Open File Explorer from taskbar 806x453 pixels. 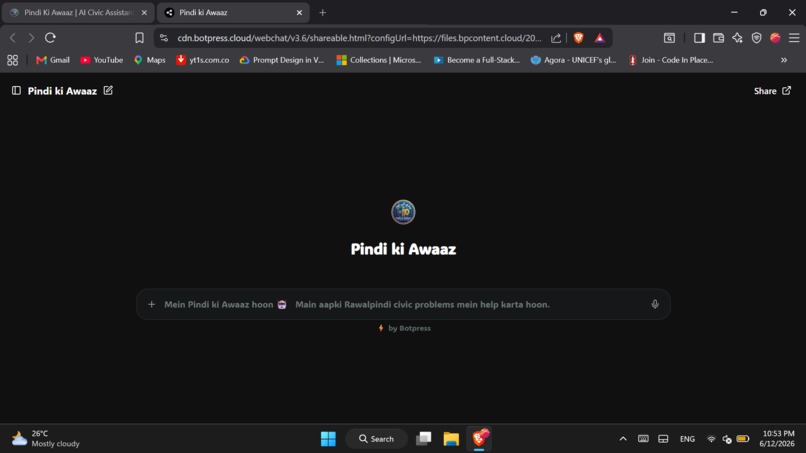pyautogui.click(x=451, y=439)
